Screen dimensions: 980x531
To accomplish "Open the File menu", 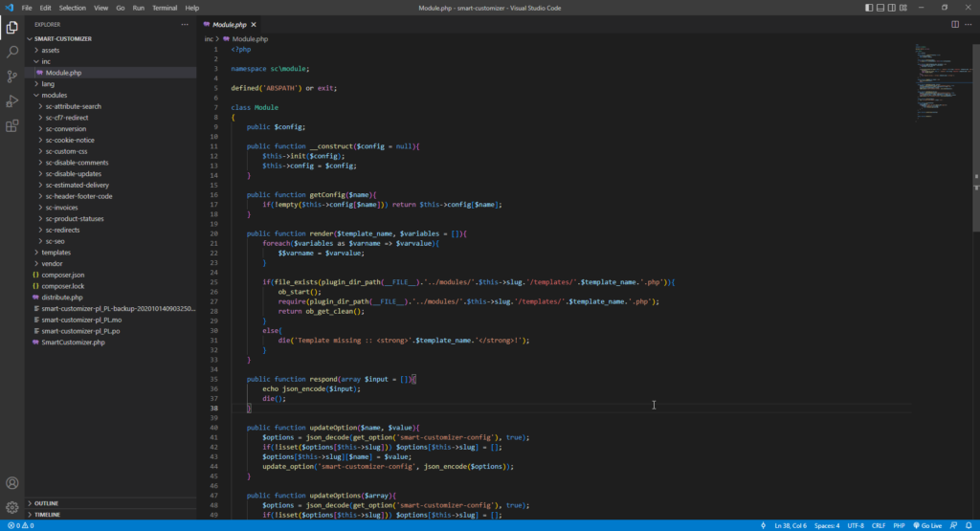I will (x=26, y=8).
